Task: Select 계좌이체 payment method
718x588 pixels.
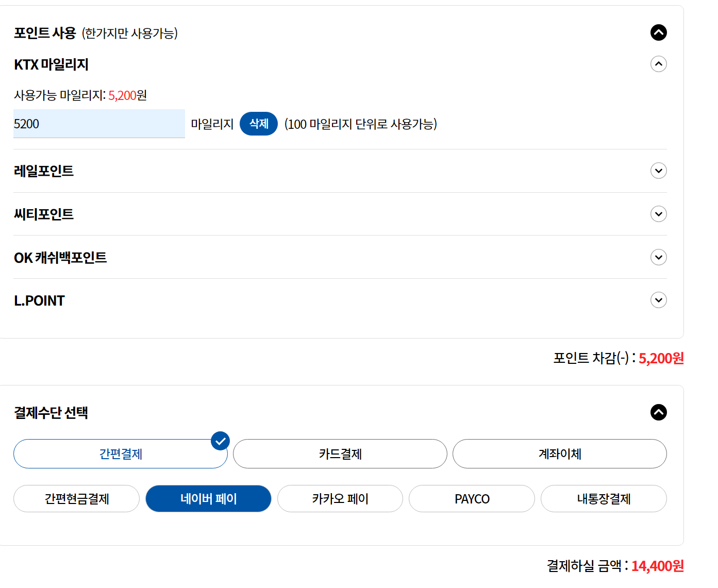Action: (560, 454)
